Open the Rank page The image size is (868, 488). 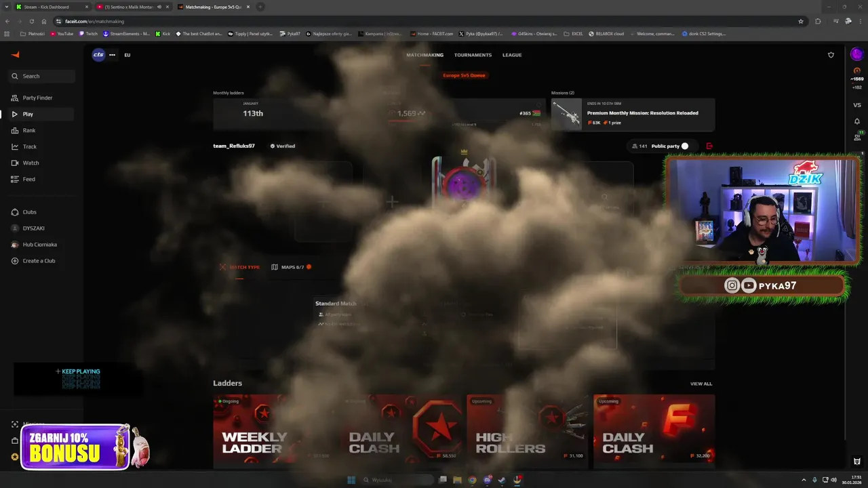pos(42,130)
